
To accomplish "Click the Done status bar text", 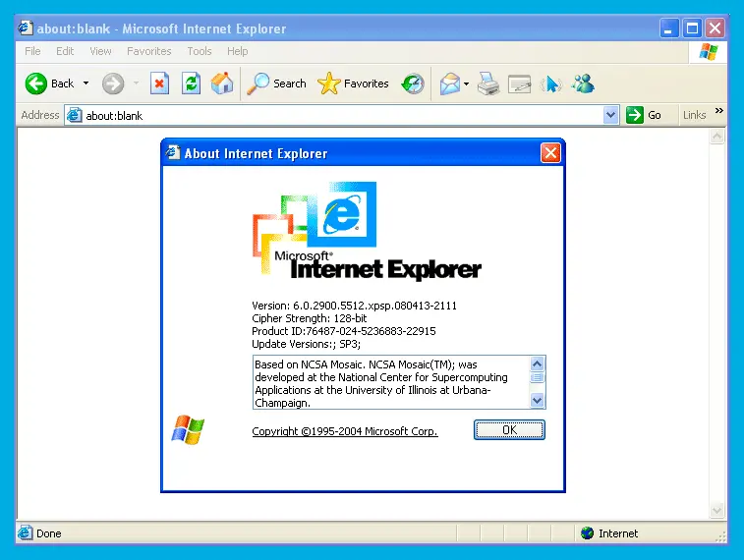I will coord(49,533).
